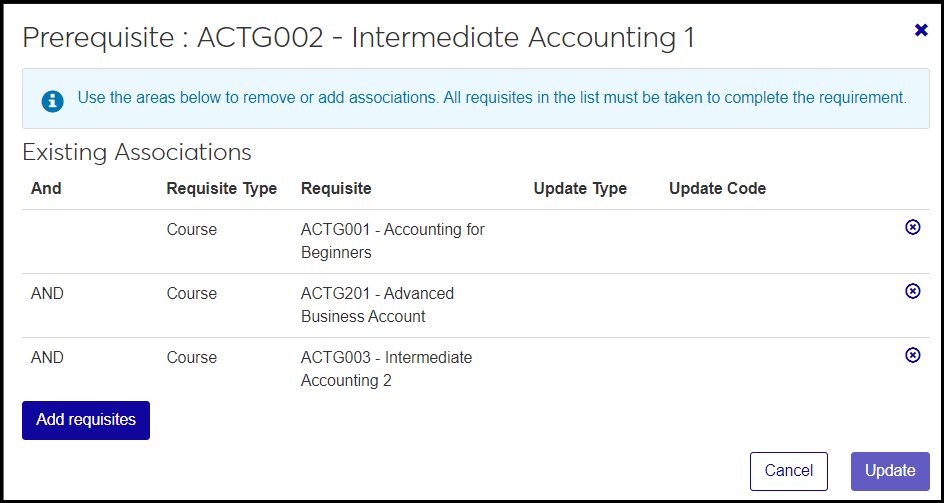Click the Update Type column header
The image size is (944, 503).
(580, 188)
